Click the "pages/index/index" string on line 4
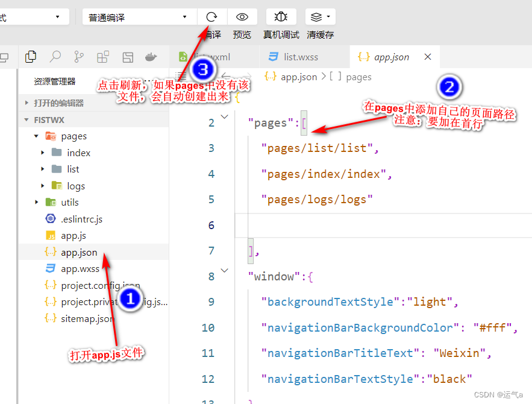Screen dimensions: 532x404 point(324,174)
